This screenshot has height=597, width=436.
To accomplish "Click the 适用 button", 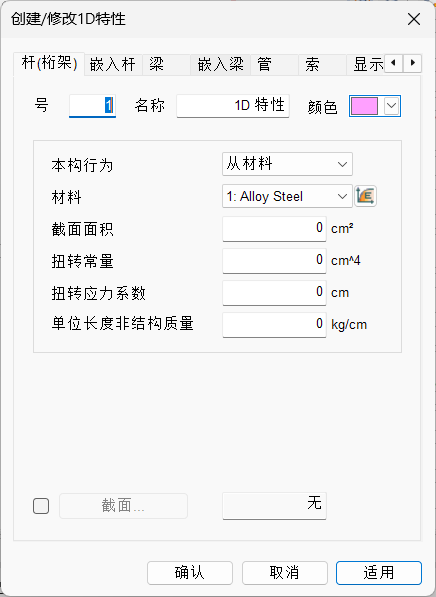I will [x=379, y=573].
